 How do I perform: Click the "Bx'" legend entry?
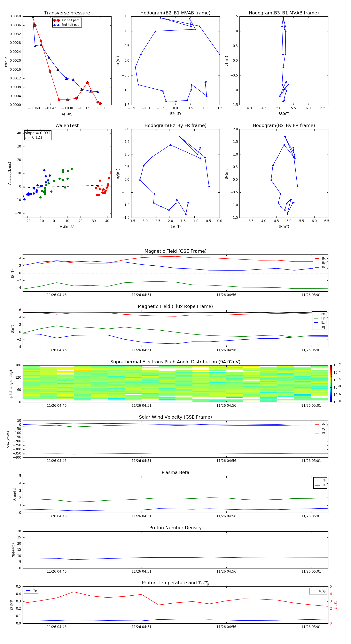click(320, 314)
